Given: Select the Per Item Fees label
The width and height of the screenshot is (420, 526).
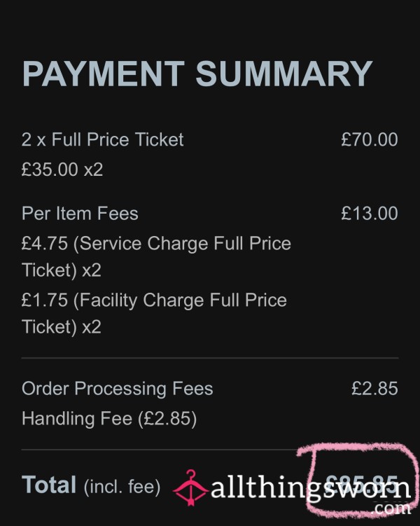Looking at the screenshot, I should coord(80,214).
